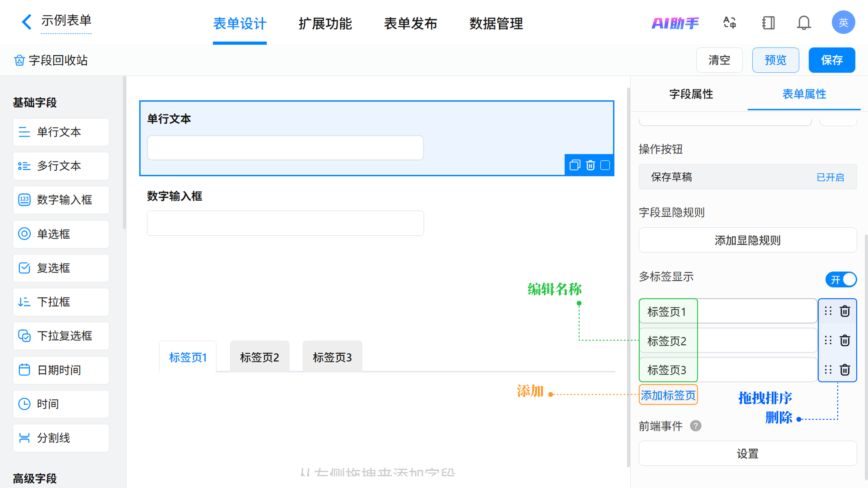868x488 pixels.
Task: Toggle the 保存草稿 已开启 status
Action: 830,177
